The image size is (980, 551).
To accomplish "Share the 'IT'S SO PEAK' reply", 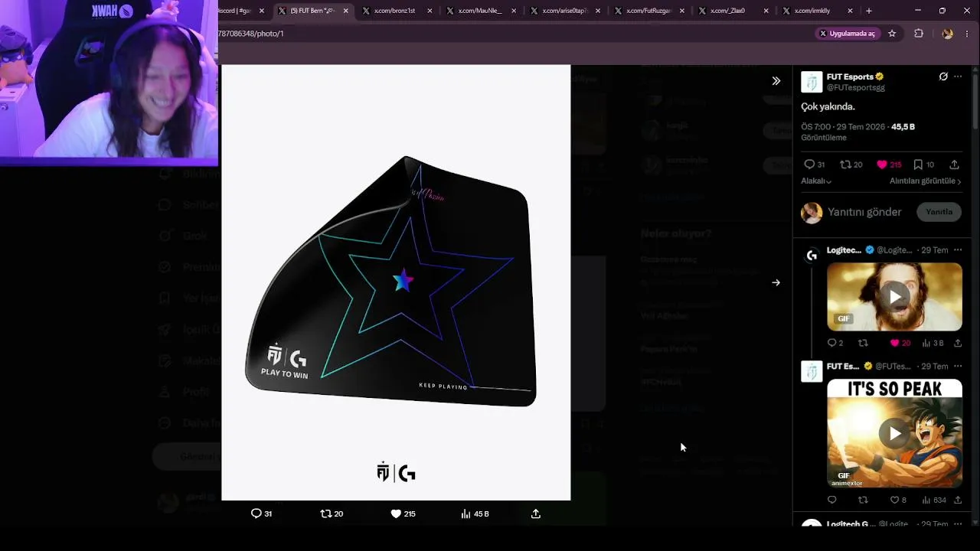I will coord(958,500).
